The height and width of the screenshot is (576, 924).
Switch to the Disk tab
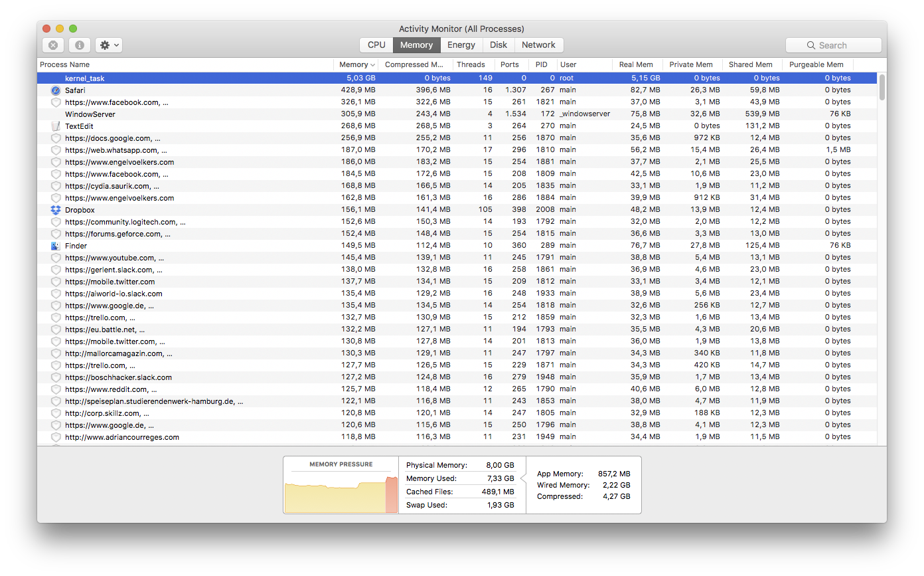[499, 45]
